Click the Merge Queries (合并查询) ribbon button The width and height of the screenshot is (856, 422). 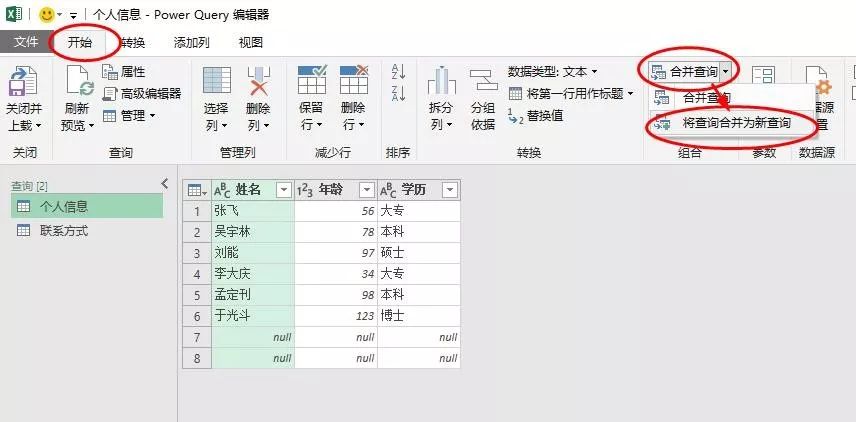pyautogui.click(x=685, y=72)
